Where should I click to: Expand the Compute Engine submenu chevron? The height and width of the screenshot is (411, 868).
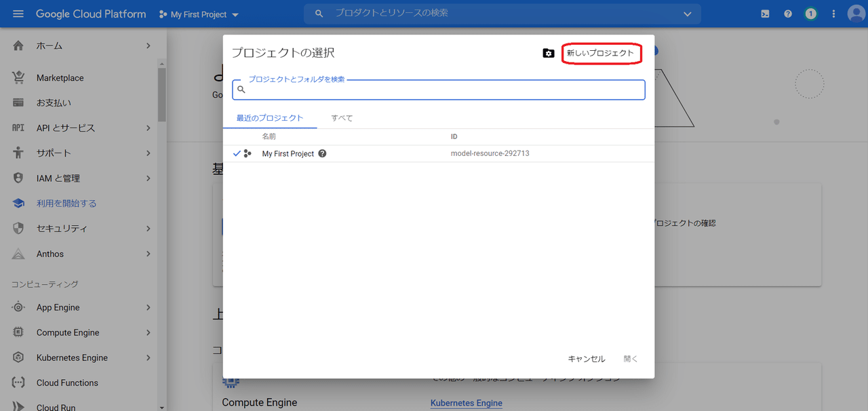click(148, 332)
